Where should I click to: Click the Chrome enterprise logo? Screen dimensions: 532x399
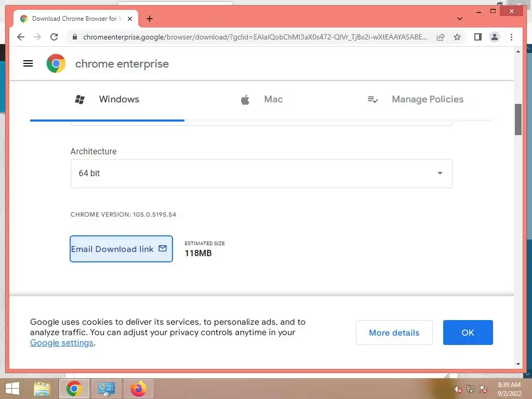[56, 63]
